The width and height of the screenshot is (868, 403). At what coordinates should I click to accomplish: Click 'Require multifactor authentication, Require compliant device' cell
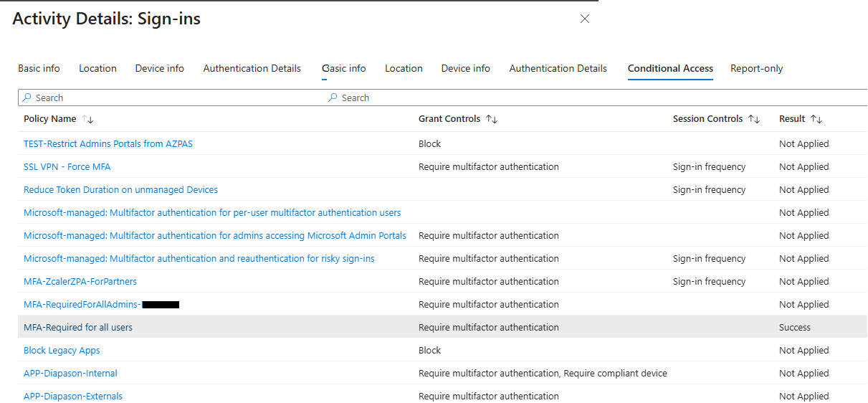(543, 374)
